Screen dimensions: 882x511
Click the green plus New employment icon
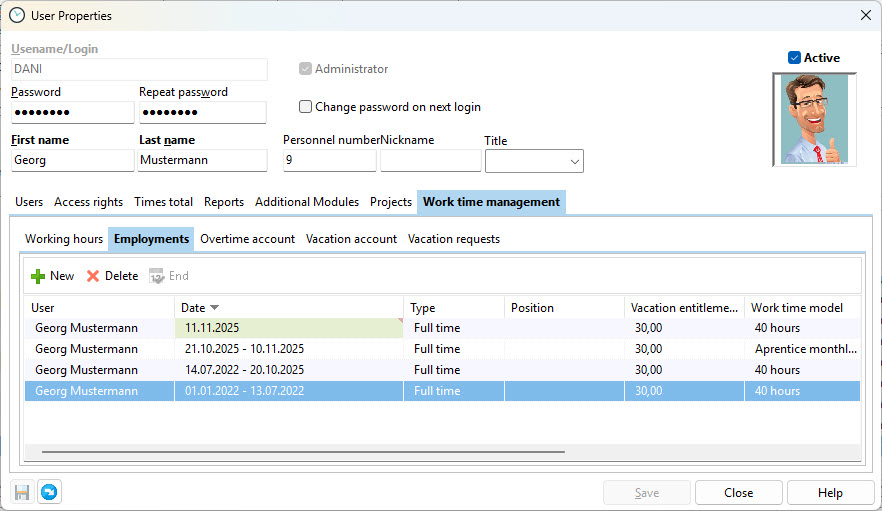[x=38, y=276]
